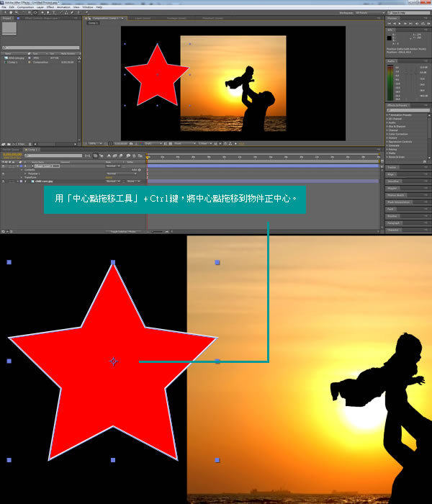Open the Tracker panel header
The width and height of the screenshot is (432, 504).
coord(392,168)
